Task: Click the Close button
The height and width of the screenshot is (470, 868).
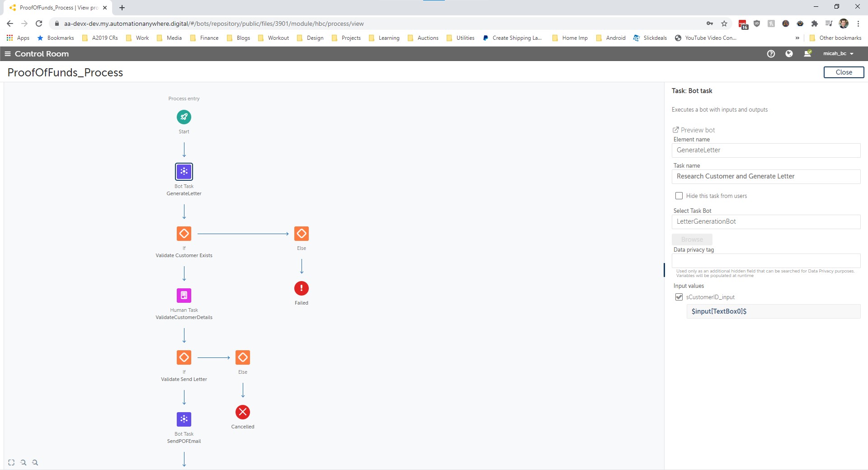Action: pyautogui.click(x=844, y=72)
